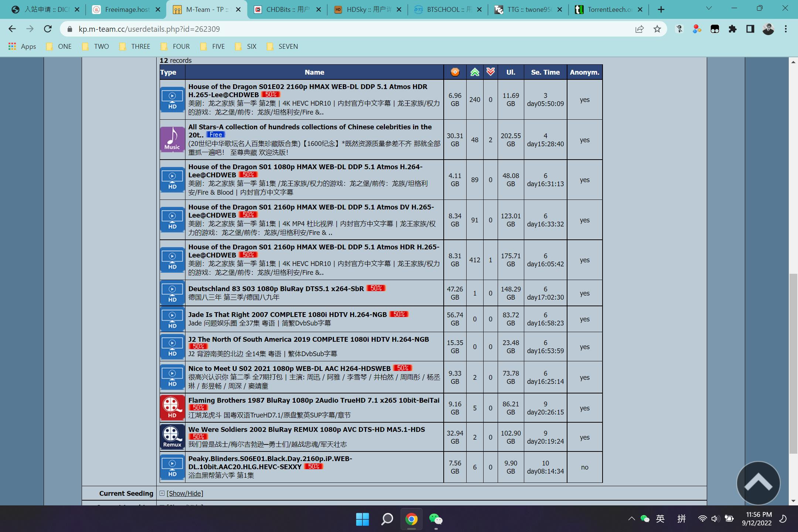This screenshot has width=798, height=532.
Task: Sort by the orange size column icon
Action: (455, 72)
